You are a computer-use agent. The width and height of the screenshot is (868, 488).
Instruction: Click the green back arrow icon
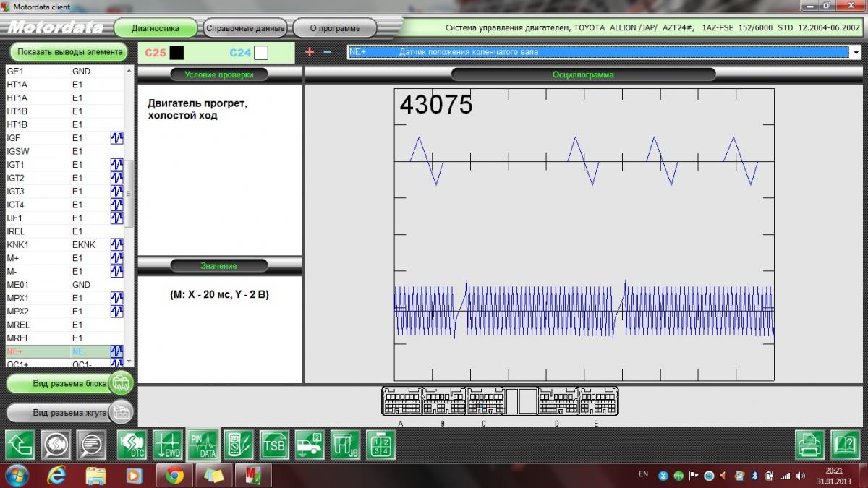point(20,445)
